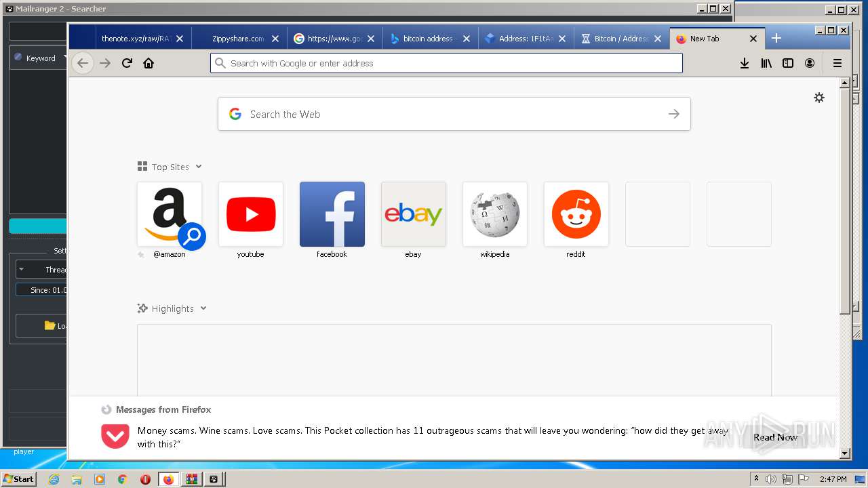The width and height of the screenshot is (868, 488).
Task: Click the Firefox back arrow button
Action: click(83, 63)
